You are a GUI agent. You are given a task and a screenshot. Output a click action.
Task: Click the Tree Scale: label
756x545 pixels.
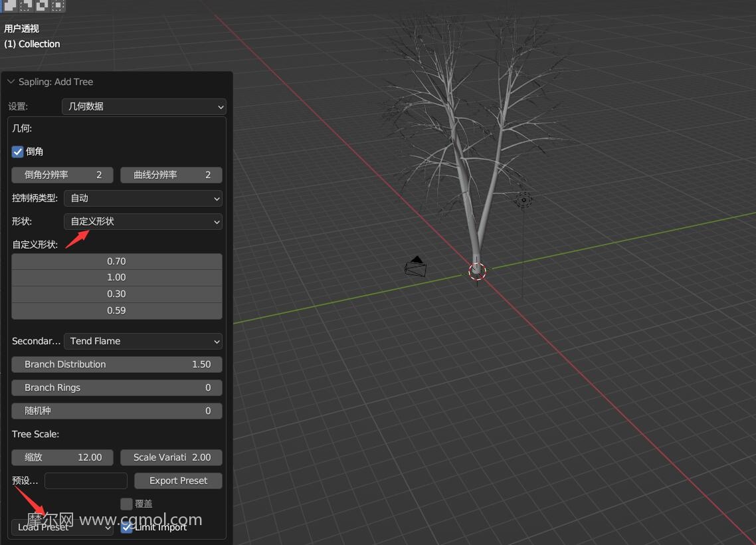[x=36, y=434]
